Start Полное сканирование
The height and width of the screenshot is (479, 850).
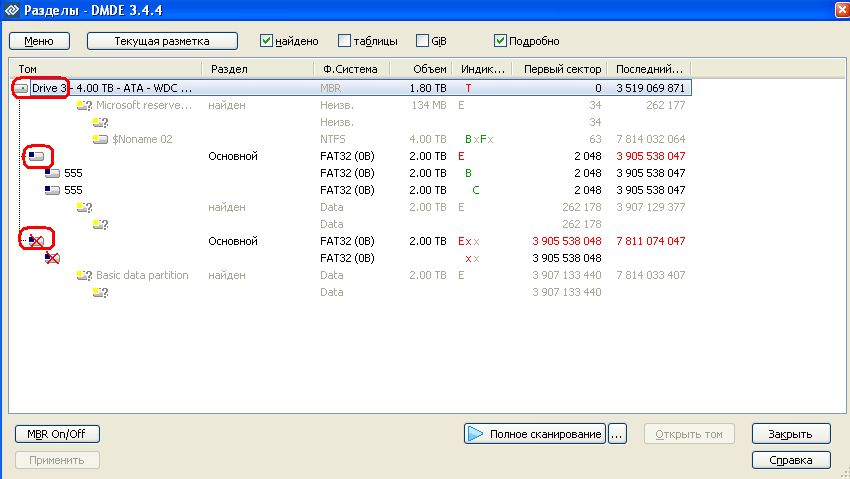point(535,434)
